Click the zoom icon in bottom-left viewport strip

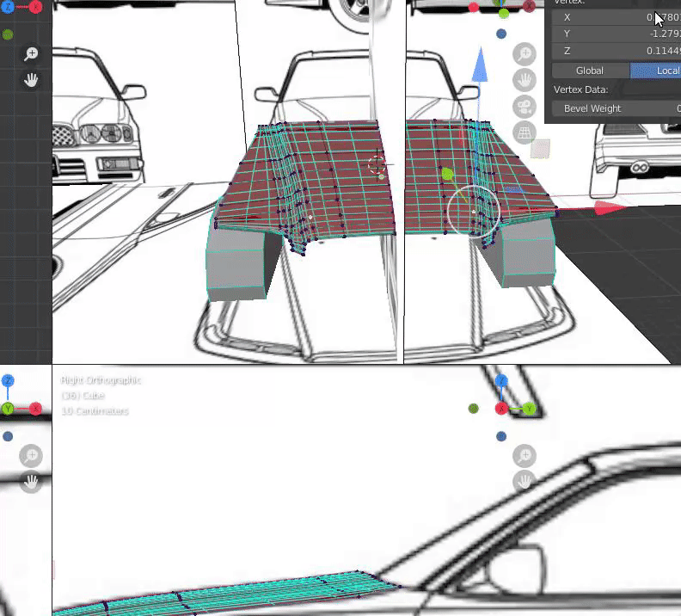(31, 456)
